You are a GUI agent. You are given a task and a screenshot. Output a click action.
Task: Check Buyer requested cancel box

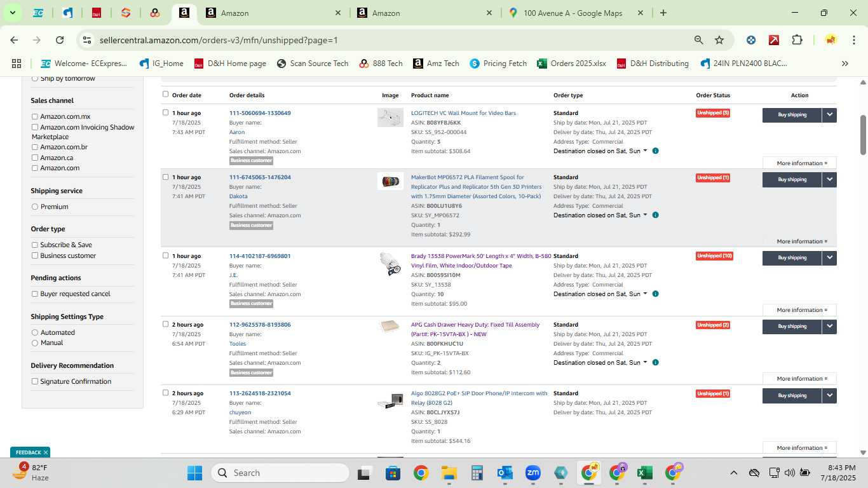pos(35,294)
